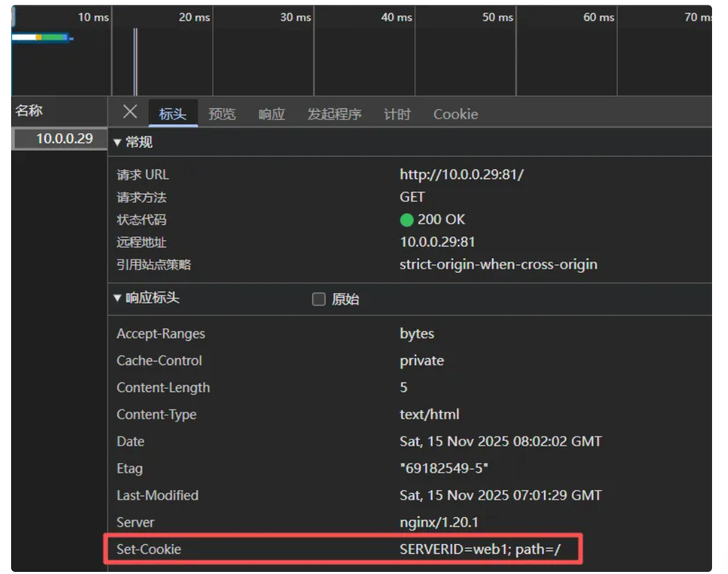Select the 10.0.0.29 request row
The image size is (728, 574).
point(64,139)
